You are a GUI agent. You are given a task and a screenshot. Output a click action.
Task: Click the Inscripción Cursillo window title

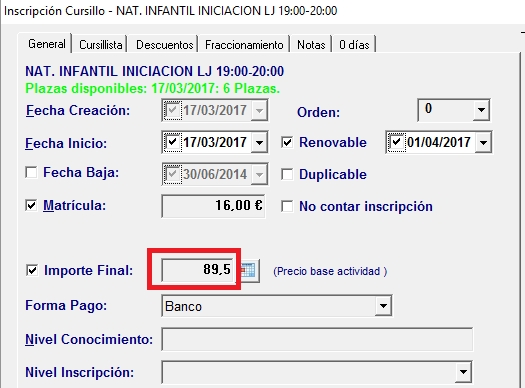(x=170, y=11)
